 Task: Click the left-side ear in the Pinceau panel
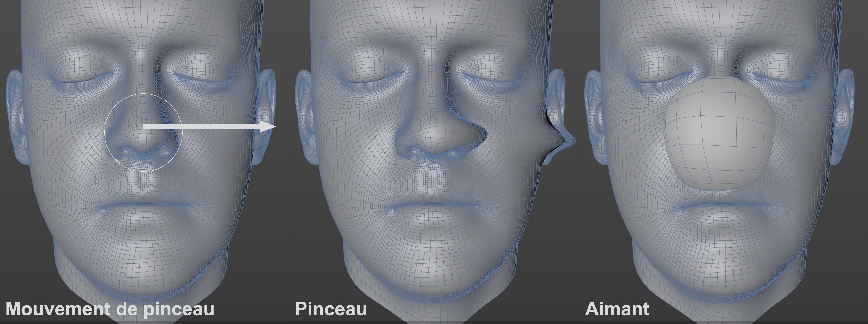(x=303, y=115)
